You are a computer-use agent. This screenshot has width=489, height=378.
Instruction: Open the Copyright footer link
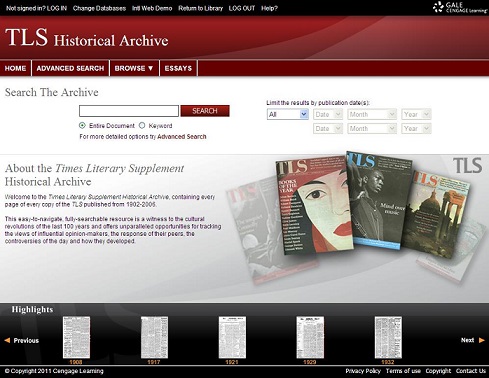tap(438, 371)
